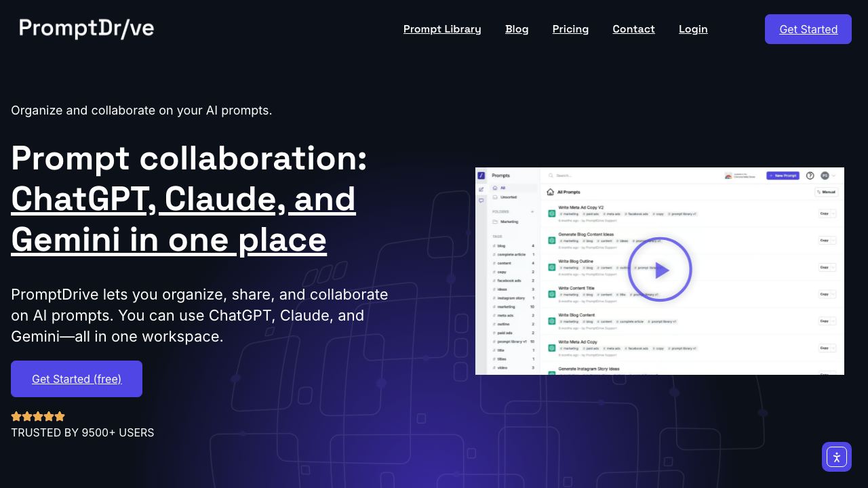868x488 pixels.
Task: Click 'Organize and collaborate on your AI prompts.' tagline
Action: point(141,110)
